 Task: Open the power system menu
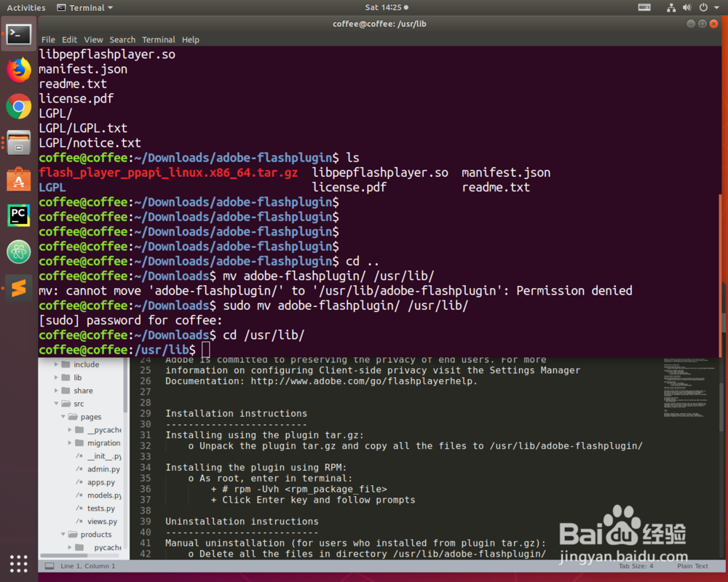click(x=703, y=7)
